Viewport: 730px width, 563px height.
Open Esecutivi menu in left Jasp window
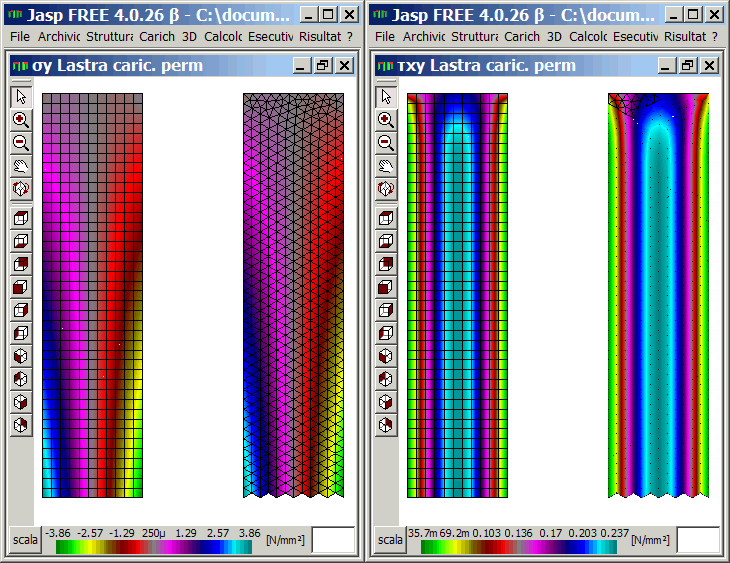tap(270, 36)
